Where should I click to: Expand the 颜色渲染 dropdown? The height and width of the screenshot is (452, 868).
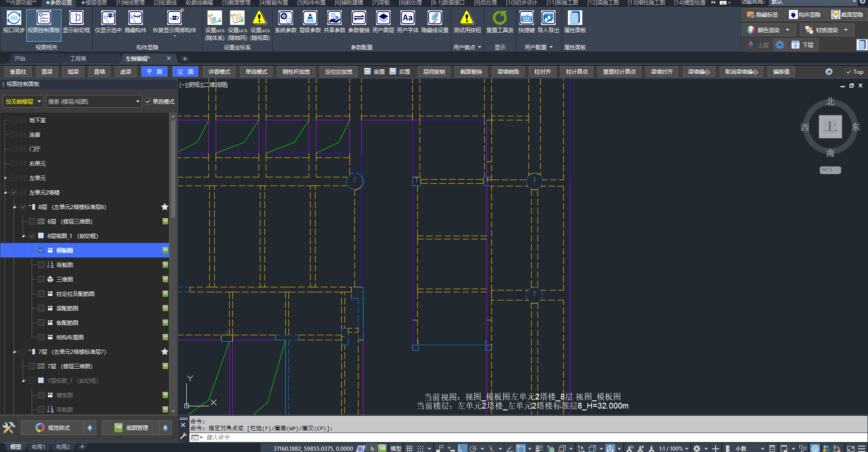(x=788, y=30)
